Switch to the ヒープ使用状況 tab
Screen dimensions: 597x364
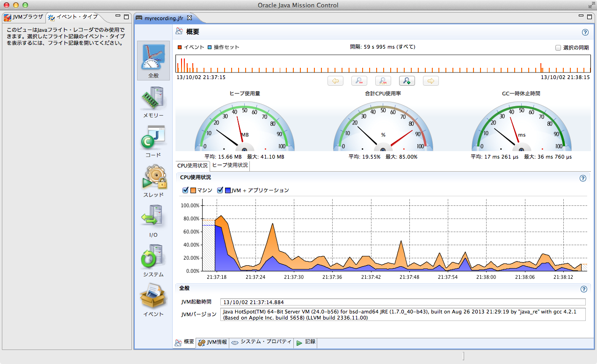click(230, 165)
